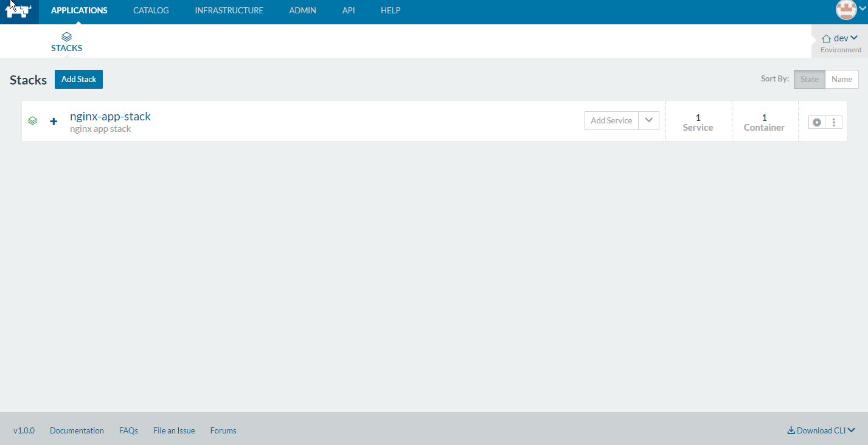Click the Download CLI icon
The width and height of the screenshot is (868, 445).
791,430
